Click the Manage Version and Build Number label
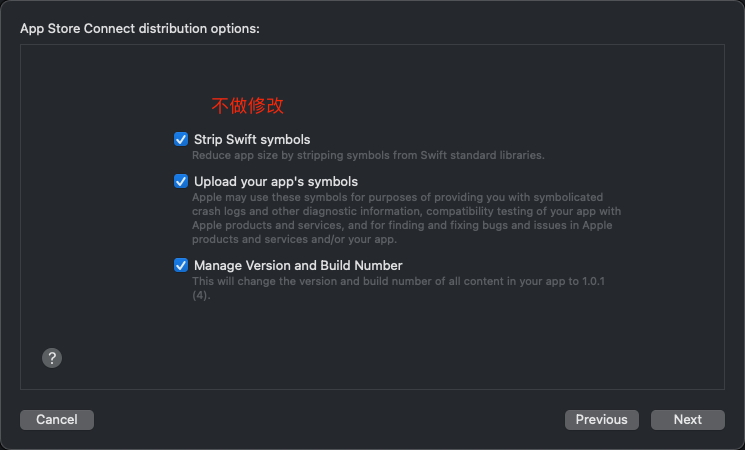The height and width of the screenshot is (450, 745). tap(298, 265)
